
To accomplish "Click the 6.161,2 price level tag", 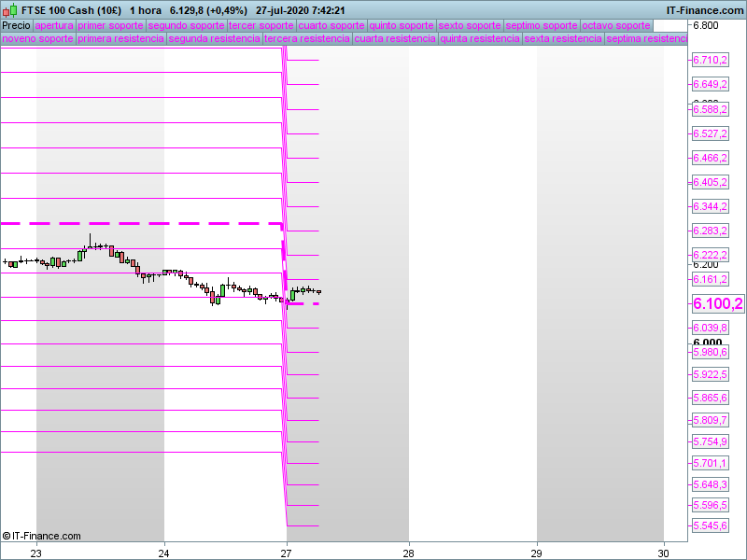I will (x=711, y=279).
